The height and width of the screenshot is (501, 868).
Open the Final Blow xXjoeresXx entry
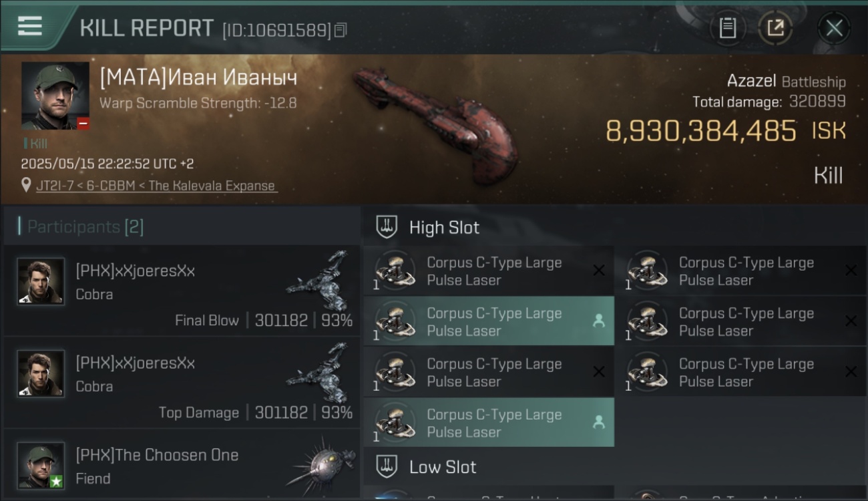(x=182, y=290)
